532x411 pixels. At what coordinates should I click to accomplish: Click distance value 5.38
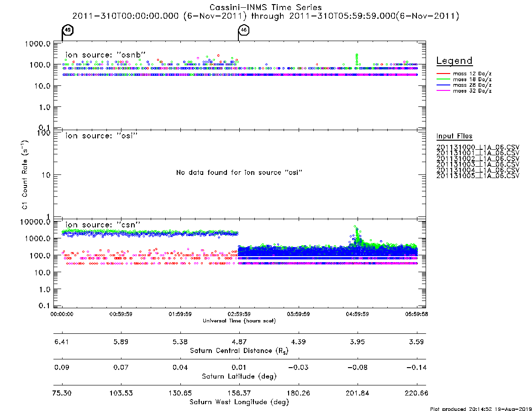pyautogui.click(x=180, y=342)
